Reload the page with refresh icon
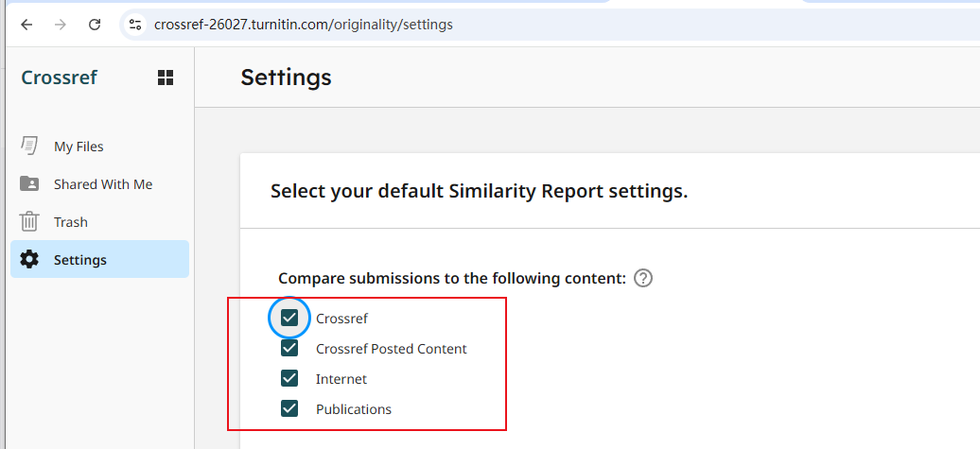Viewport: 980px width, 449px height. [95, 25]
